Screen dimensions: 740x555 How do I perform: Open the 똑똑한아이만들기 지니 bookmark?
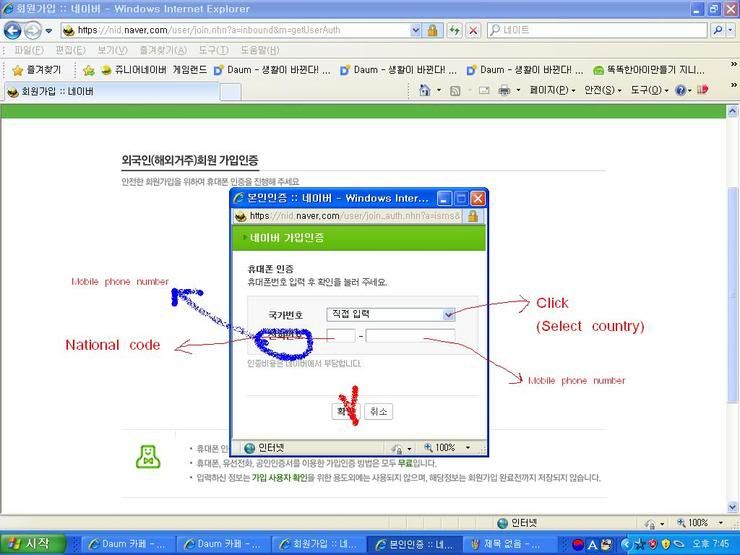(649, 70)
